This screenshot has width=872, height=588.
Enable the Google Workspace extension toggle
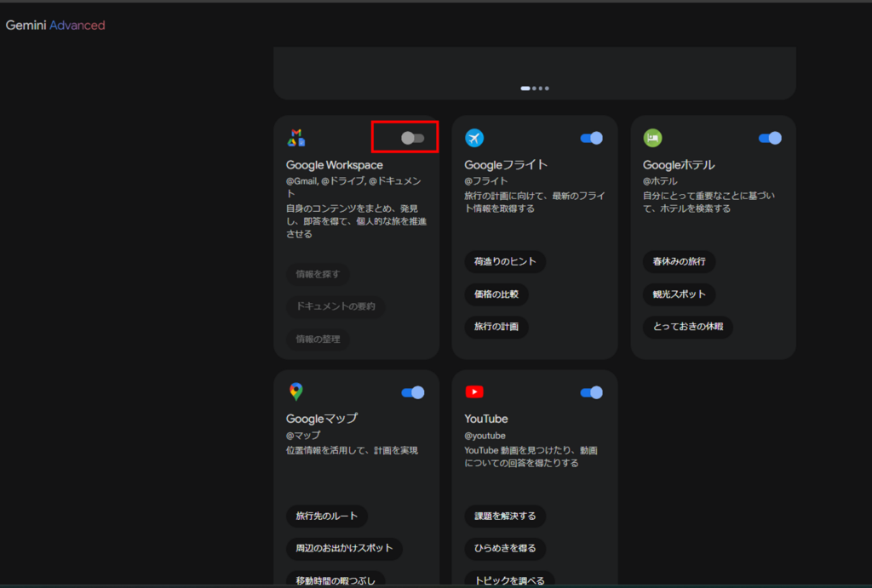coord(413,138)
